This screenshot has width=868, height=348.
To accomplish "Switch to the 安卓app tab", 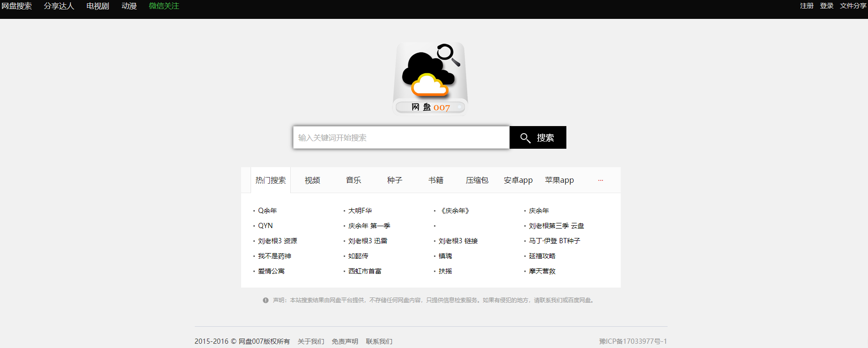I will coord(518,180).
